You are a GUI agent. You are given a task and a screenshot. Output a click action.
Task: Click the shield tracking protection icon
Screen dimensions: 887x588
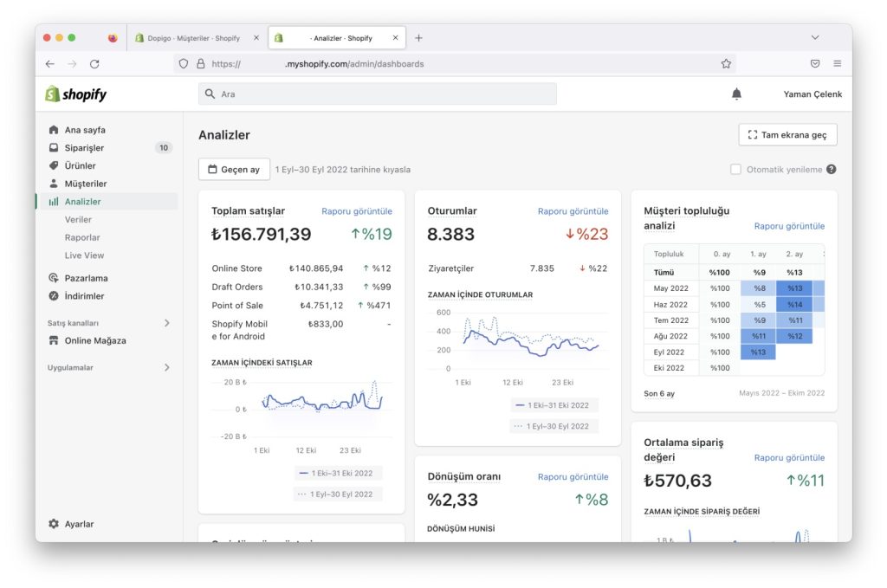(184, 64)
